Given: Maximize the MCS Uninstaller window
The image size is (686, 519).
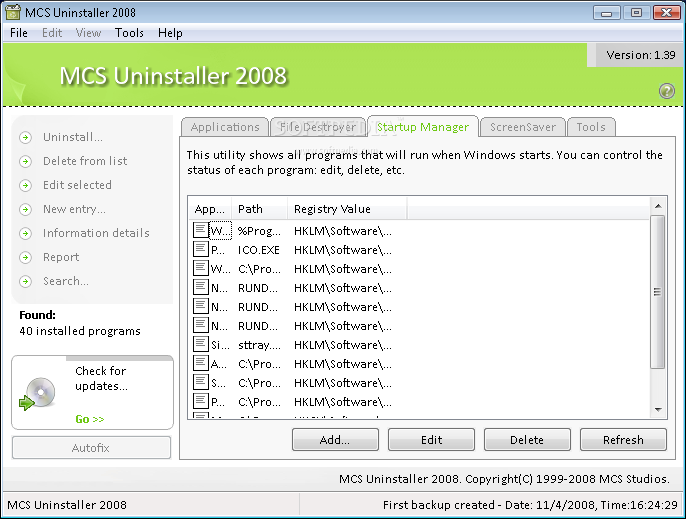Looking at the screenshot, I should click(x=636, y=13).
